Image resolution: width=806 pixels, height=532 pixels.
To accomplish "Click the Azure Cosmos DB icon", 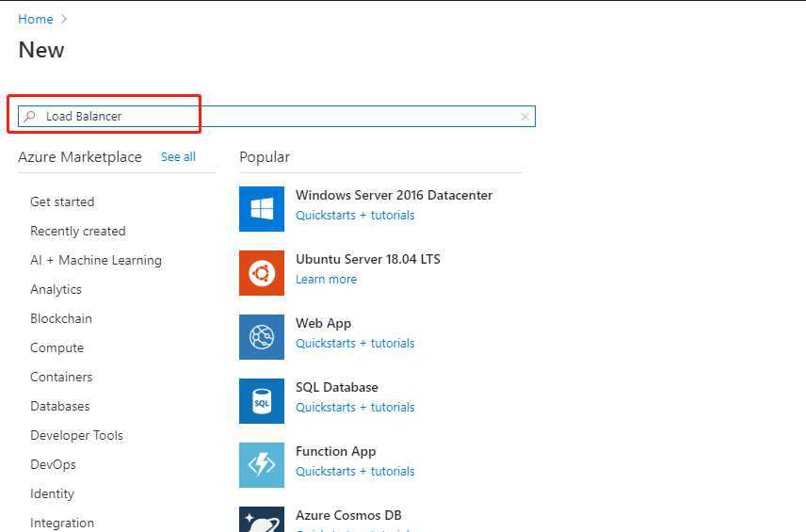I will pos(262,519).
